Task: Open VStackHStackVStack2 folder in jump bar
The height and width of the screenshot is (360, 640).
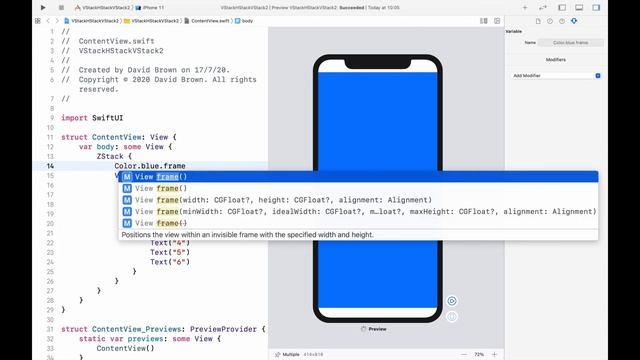Action: click(x=151, y=21)
